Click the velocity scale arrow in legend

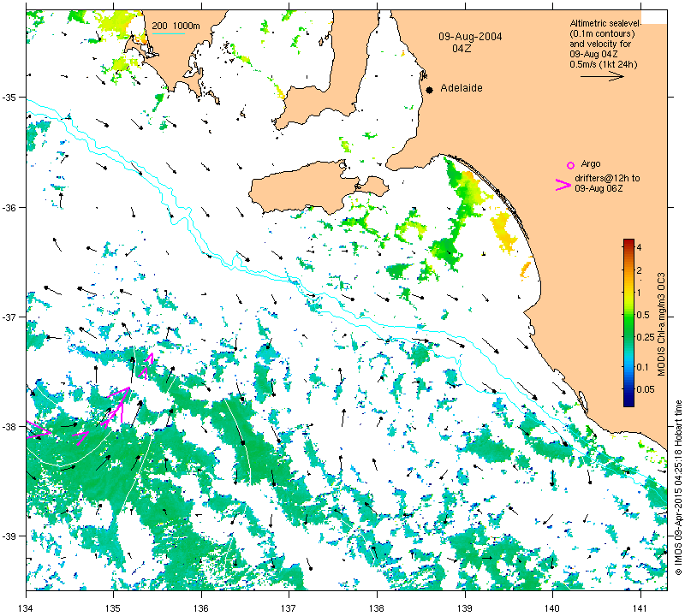click(x=602, y=76)
